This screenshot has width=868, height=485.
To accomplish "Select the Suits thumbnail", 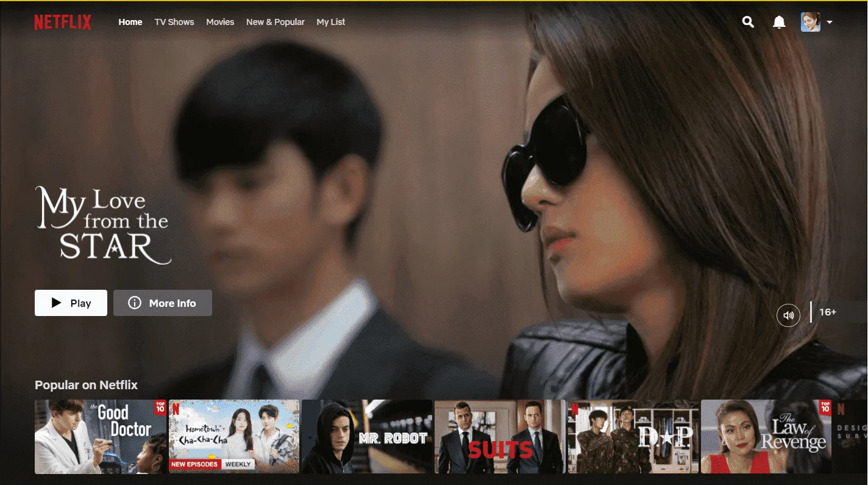I will [500, 437].
